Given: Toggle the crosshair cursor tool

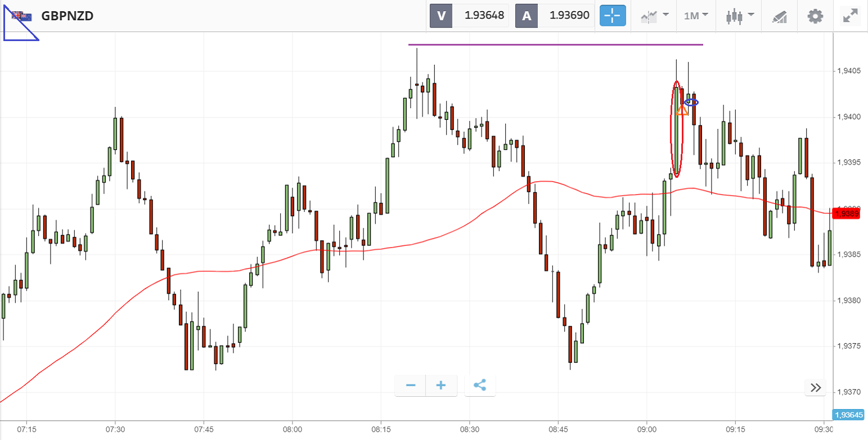Looking at the screenshot, I should click(612, 16).
